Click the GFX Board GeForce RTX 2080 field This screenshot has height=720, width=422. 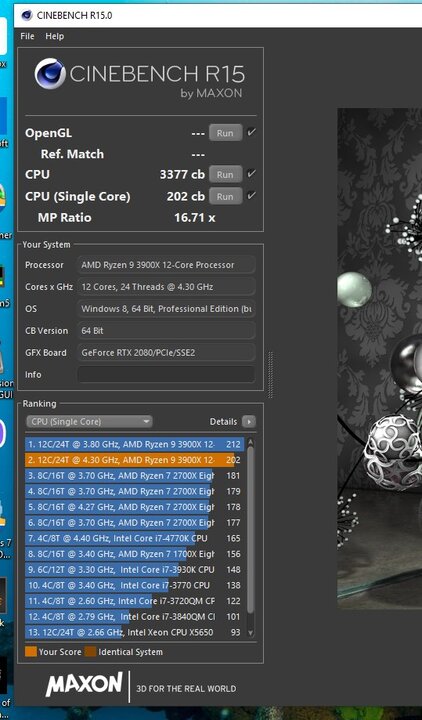166,353
